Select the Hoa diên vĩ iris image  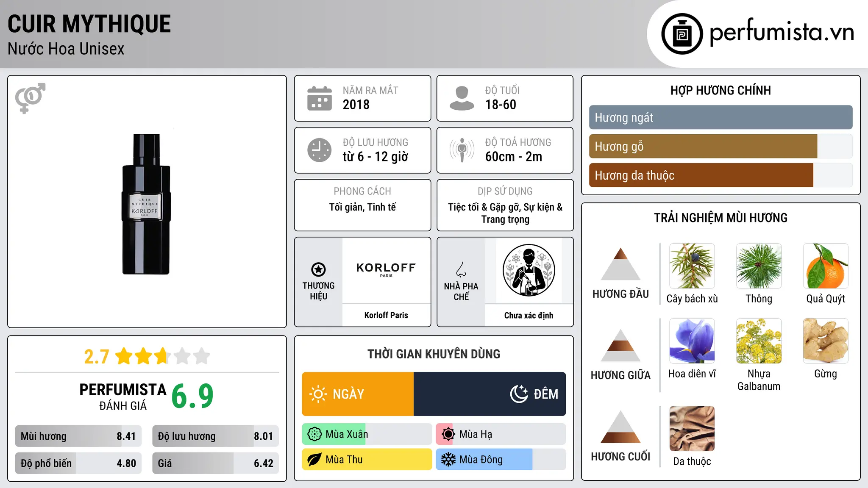point(692,341)
